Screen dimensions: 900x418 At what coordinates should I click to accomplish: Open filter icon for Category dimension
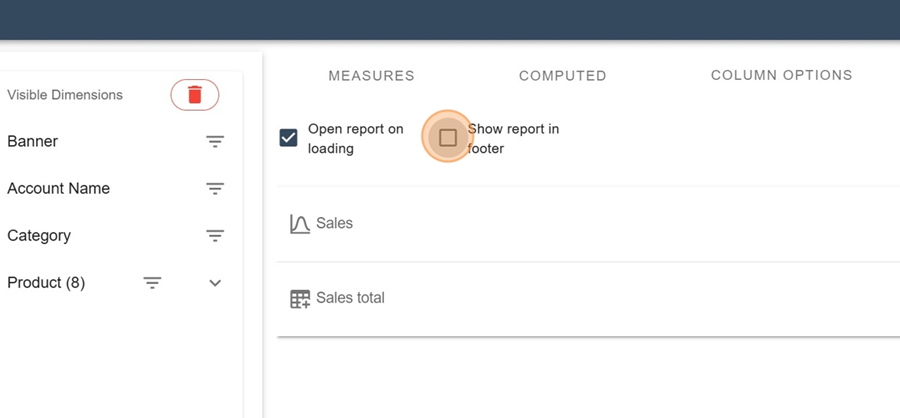215,236
